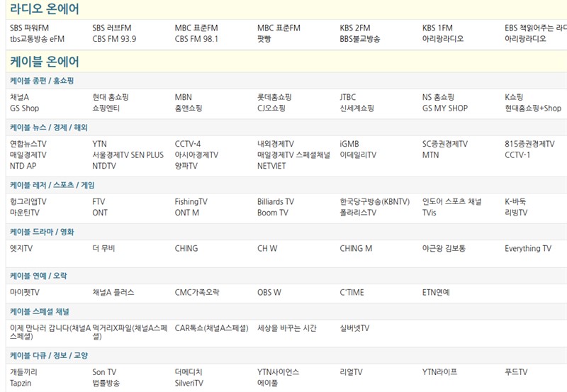The height and width of the screenshot is (392, 567).
Task: Select ONT M channel
Action: [x=186, y=212]
